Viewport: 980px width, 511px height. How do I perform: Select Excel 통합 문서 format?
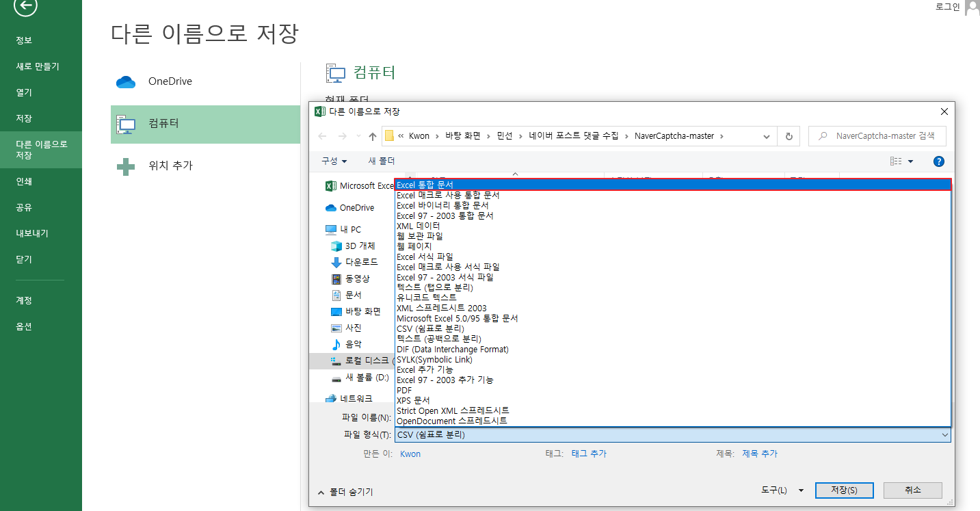[673, 185]
